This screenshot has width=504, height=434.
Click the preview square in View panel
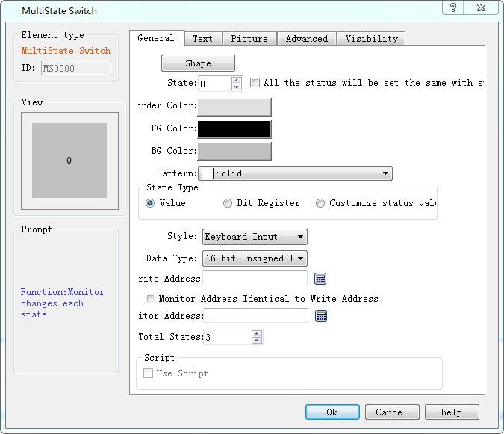point(69,161)
